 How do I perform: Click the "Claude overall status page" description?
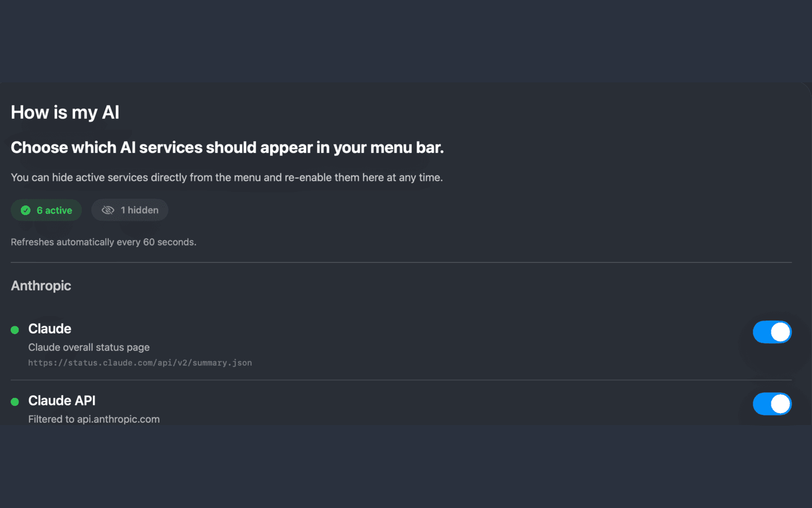89,347
